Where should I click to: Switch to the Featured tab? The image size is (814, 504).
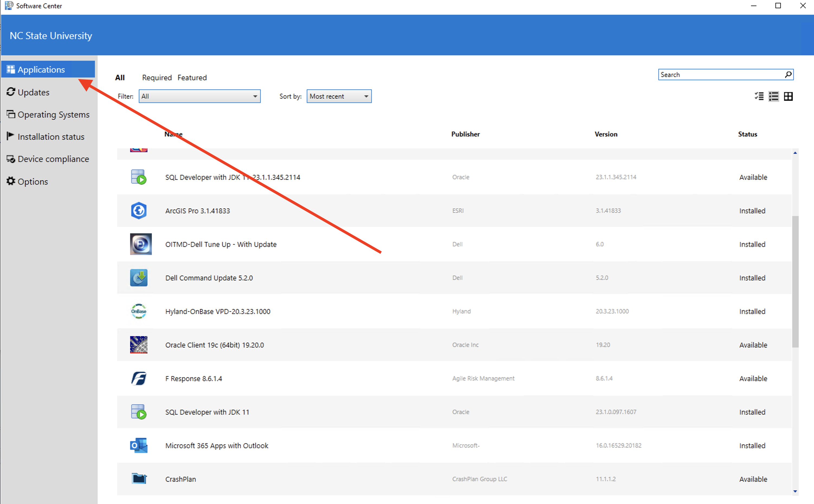(x=192, y=77)
